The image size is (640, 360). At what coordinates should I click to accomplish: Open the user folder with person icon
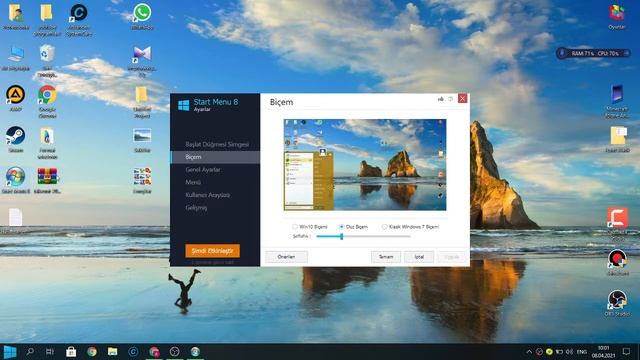pos(16,17)
